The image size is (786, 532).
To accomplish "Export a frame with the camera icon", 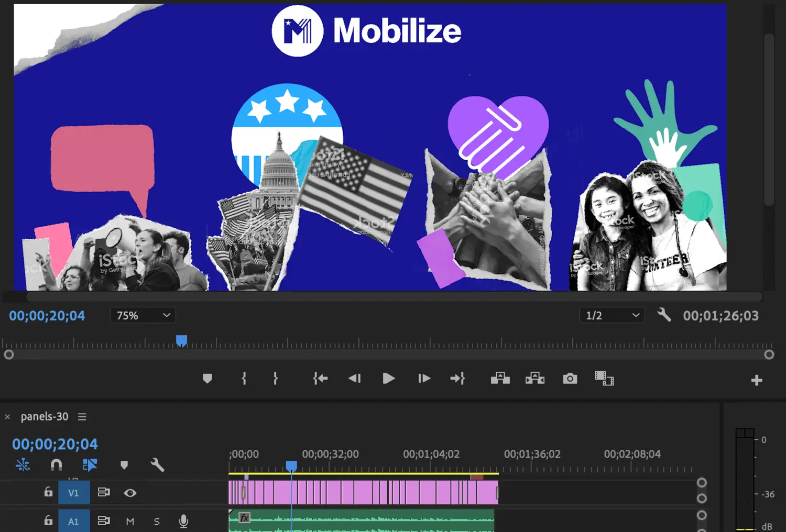I will [570, 378].
